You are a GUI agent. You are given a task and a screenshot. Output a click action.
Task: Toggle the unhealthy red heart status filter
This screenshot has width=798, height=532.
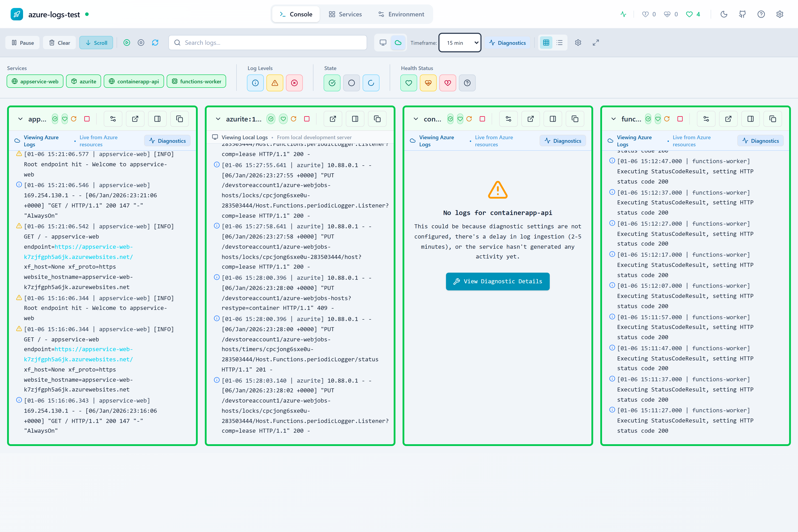pyautogui.click(x=448, y=83)
